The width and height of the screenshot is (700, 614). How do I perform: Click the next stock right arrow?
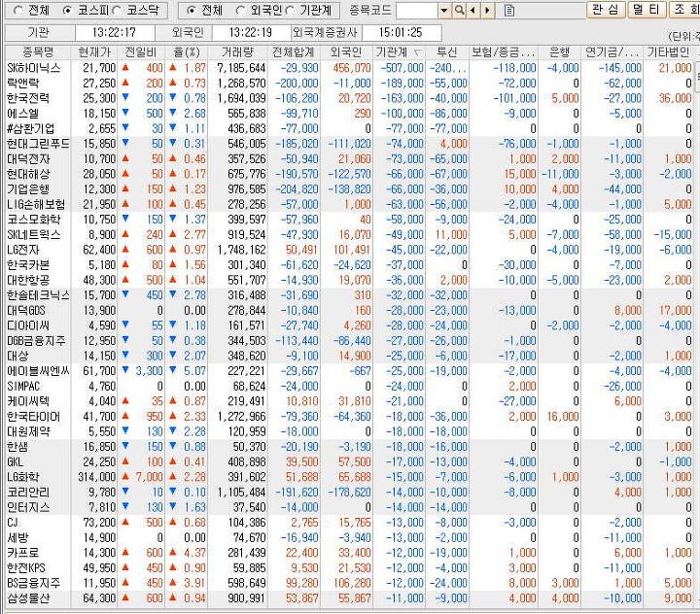(x=487, y=11)
